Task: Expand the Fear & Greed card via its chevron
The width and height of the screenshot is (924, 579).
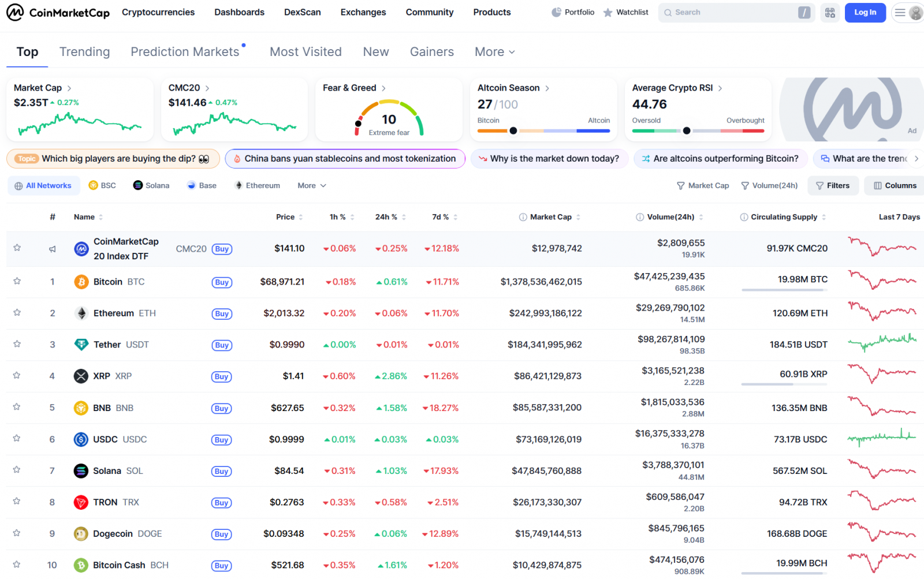Action: tap(383, 88)
